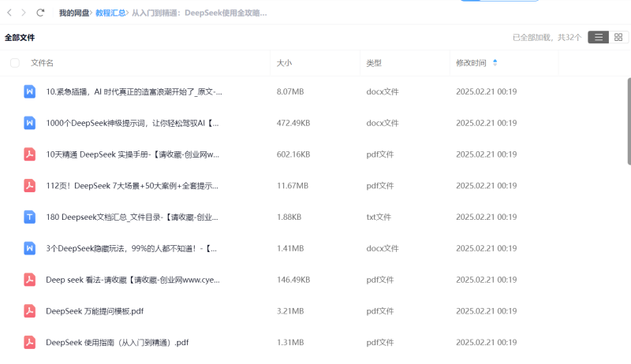Open file 3个DeepSeek隐藏玩法
The height and width of the screenshot is (364, 631).
[131, 248]
